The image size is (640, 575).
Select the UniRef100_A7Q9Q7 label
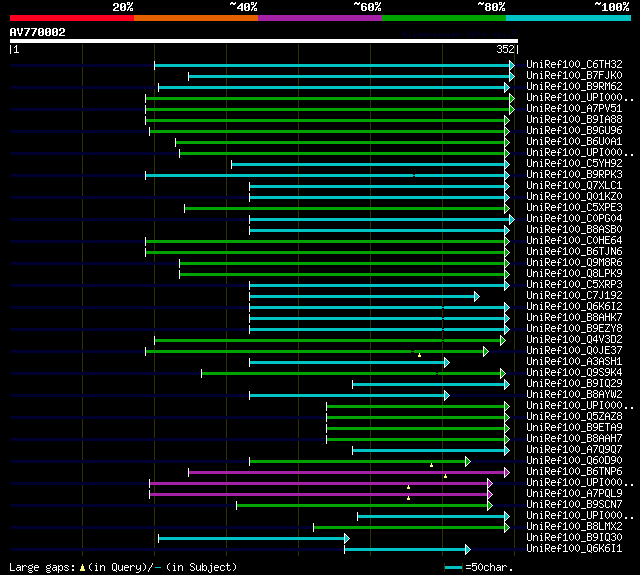tap(574, 450)
